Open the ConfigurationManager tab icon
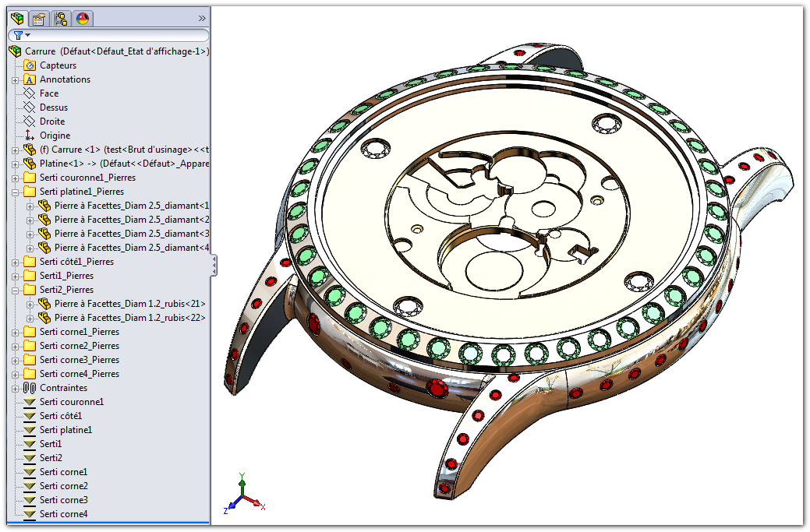 (61, 18)
